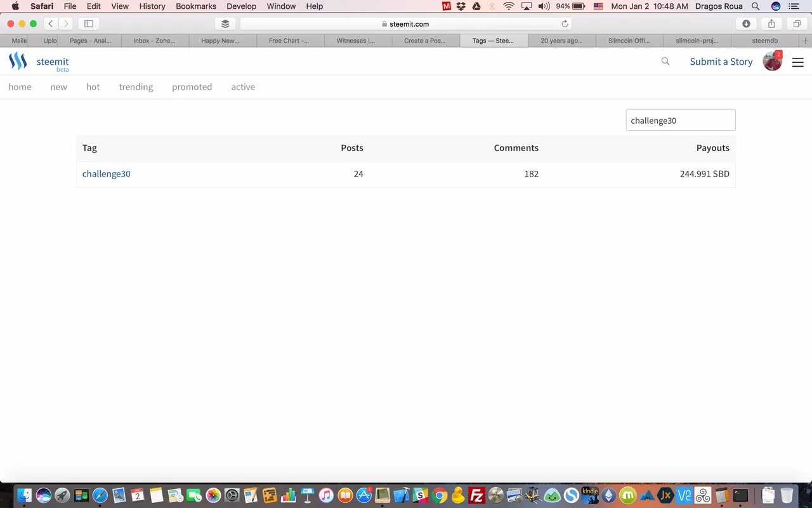Open the active posts link
This screenshot has height=508, width=812.
pyautogui.click(x=243, y=87)
